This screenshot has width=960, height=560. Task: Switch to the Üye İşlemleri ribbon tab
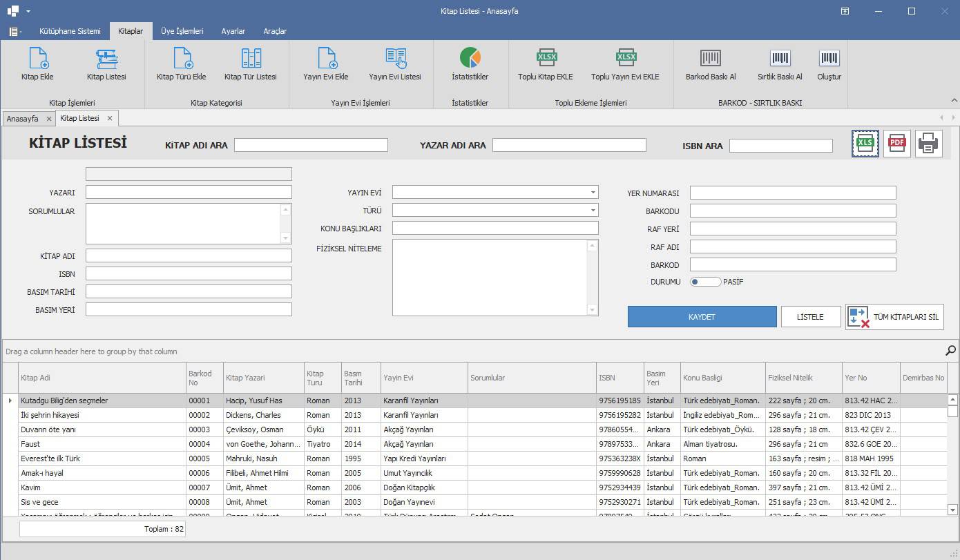tap(182, 31)
